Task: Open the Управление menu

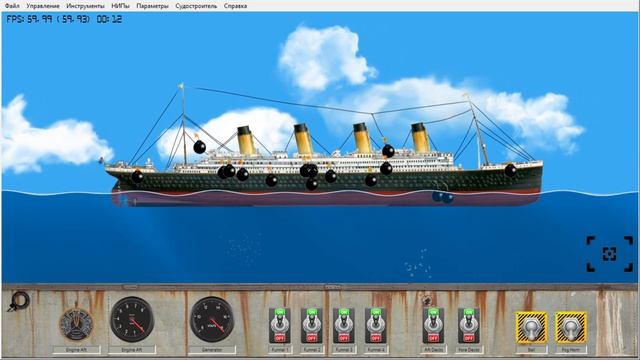Action: pyautogui.click(x=43, y=6)
